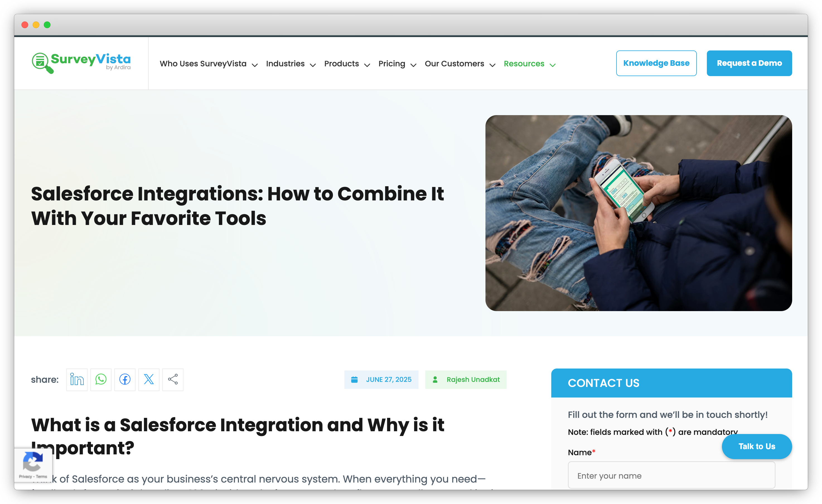The image size is (822, 504).
Task: Open the Products dropdown menu
Action: [342, 63]
